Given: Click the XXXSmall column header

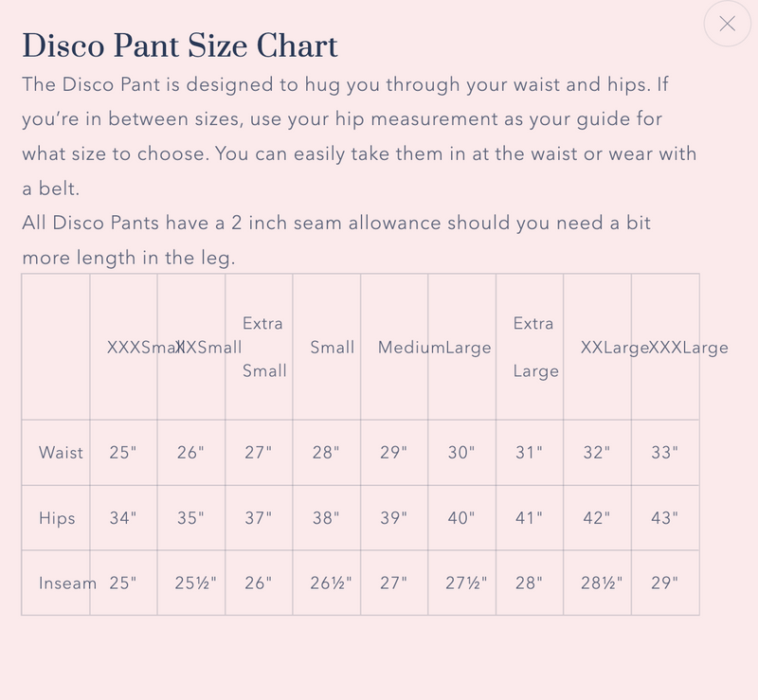Looking at the screenshot, I should (x=133, y=348).
